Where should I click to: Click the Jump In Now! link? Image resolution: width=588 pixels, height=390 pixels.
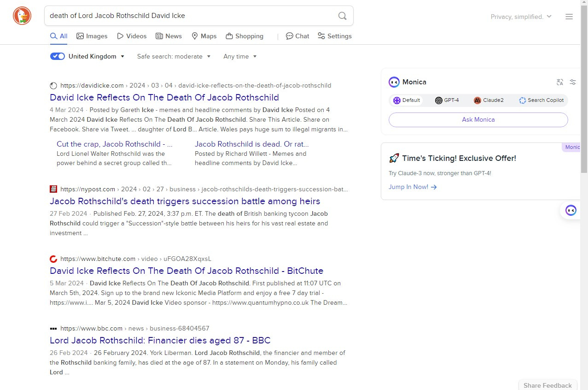click(x=413, y=187)
